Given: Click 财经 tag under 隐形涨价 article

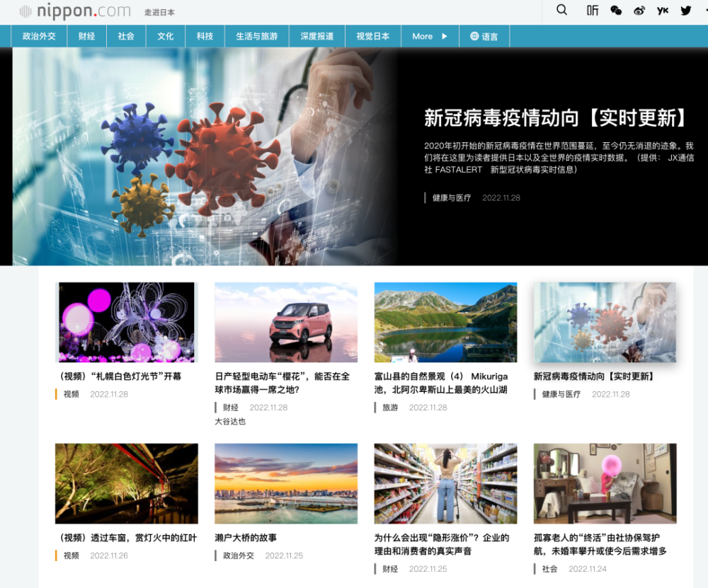Looking at the screenshot, I should point(390,569).
